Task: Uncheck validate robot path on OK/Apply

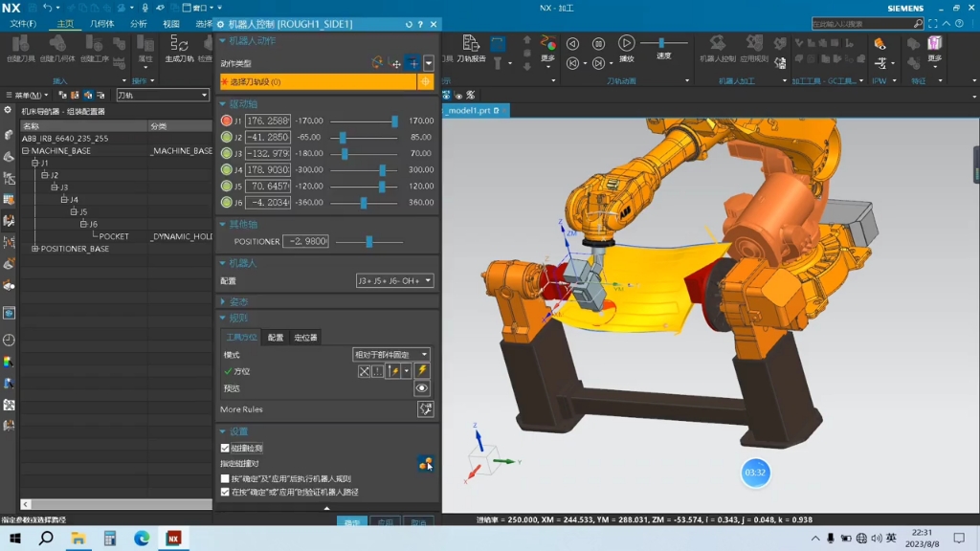Action: 225,493
